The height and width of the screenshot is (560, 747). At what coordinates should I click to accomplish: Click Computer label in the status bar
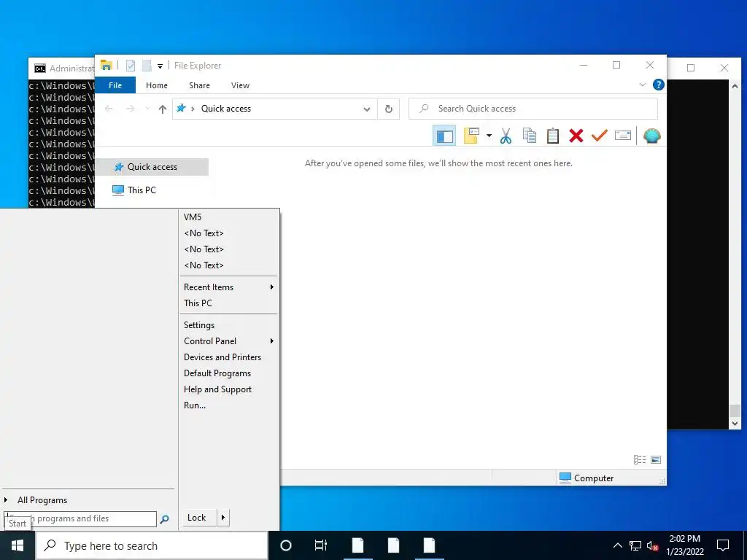click(594, 478)
